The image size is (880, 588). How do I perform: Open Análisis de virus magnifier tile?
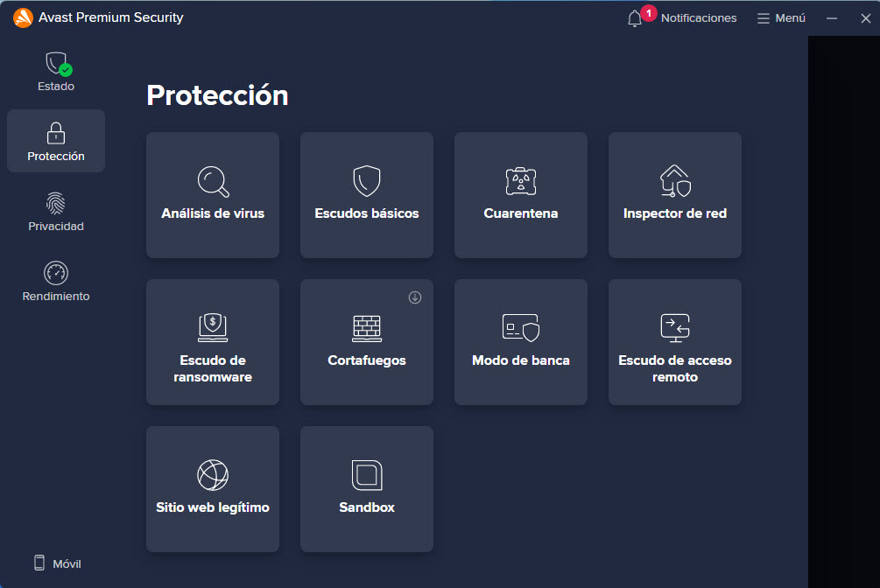tap(213, 195)
